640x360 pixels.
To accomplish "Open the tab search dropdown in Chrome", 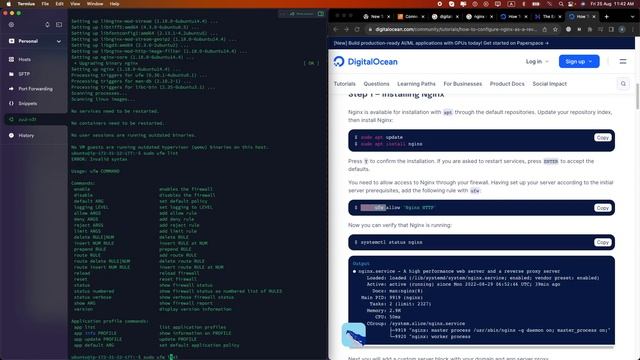I will point(633,17).
